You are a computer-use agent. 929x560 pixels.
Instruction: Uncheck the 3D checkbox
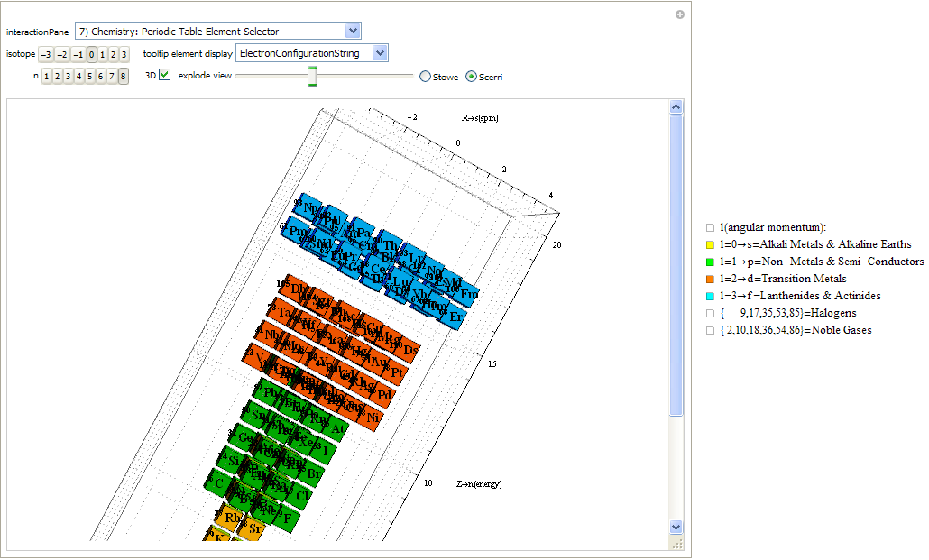tap(164, 76)
